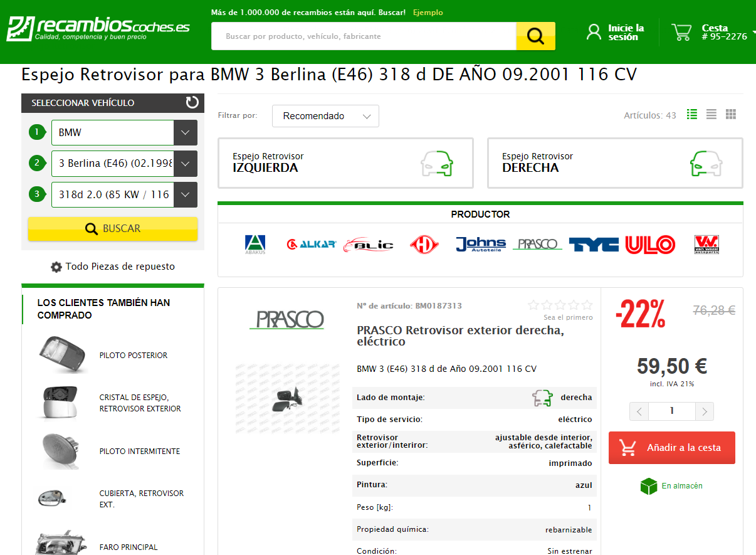Filter by BLIC brand logo
The width and height of the screenshot is (756, 555).
(x=369, y=245)
